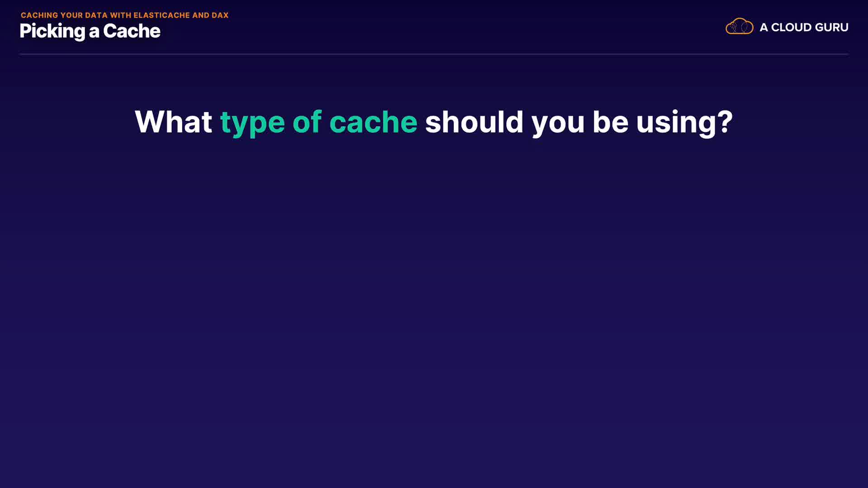Click the word "Cache" in the title
Image resolution: width=868 pixels, height=488 pixels.
pos(132,31)
